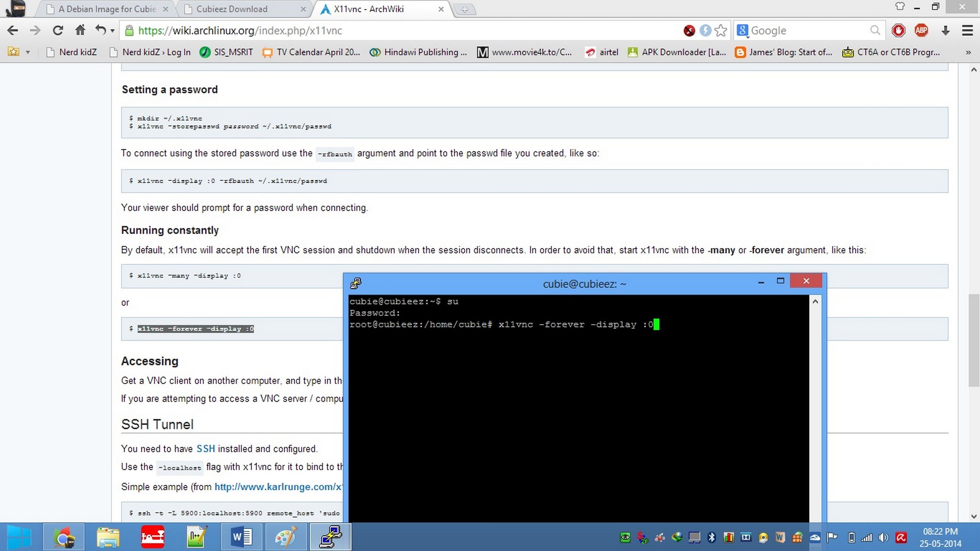Viewport: 980px width, 551px height.
Task: Close the A Debian Image tab
Action: click(165, 9)
